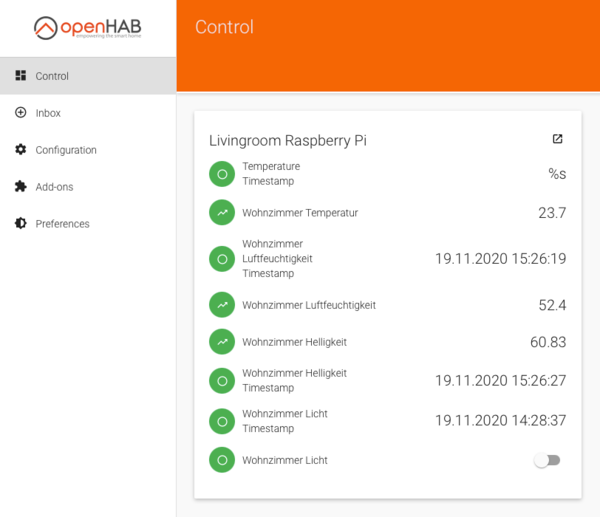Toggle the Wohnzimmer Licht switch
This screenshot has width=600, height=517.
[546, 460]
